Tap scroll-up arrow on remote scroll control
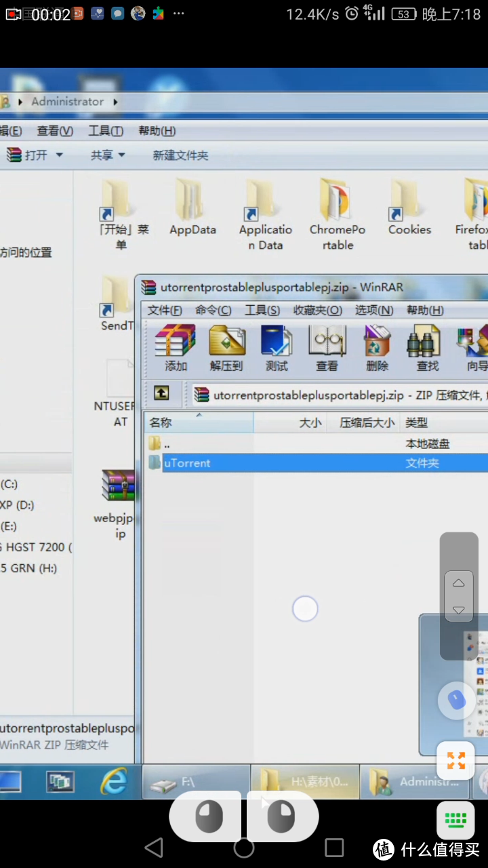This screenshot has width=488, height=868. pos(458,583)
